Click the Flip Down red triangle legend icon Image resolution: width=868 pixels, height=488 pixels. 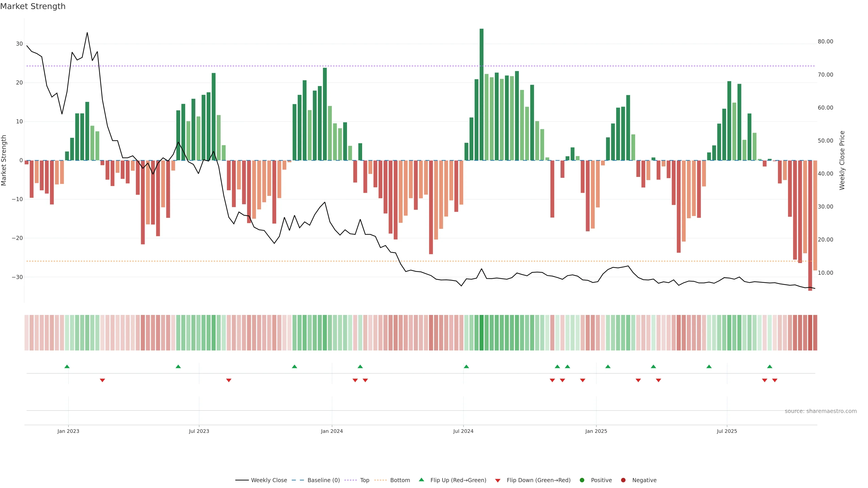coord(498,480)
